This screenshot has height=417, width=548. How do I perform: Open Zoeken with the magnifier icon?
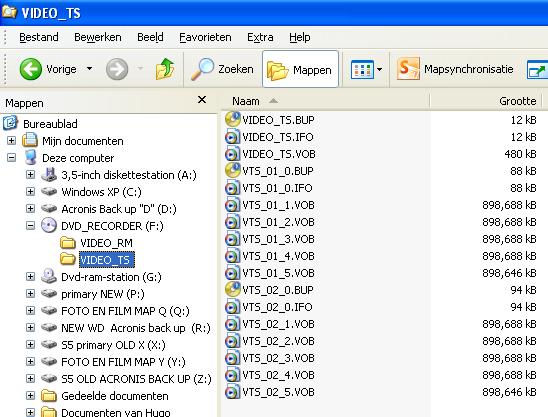[202, 69]
